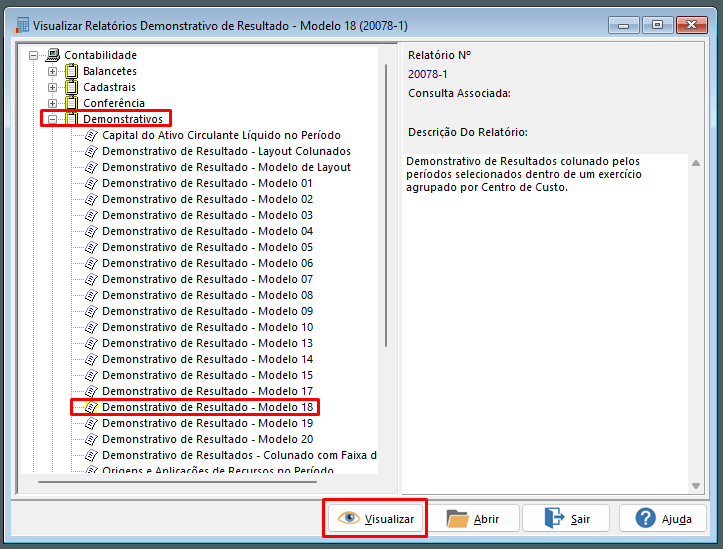This screenshot has height=549, width=723.
Task: Select Balancetes tree label
Action: tap(110, 71)
